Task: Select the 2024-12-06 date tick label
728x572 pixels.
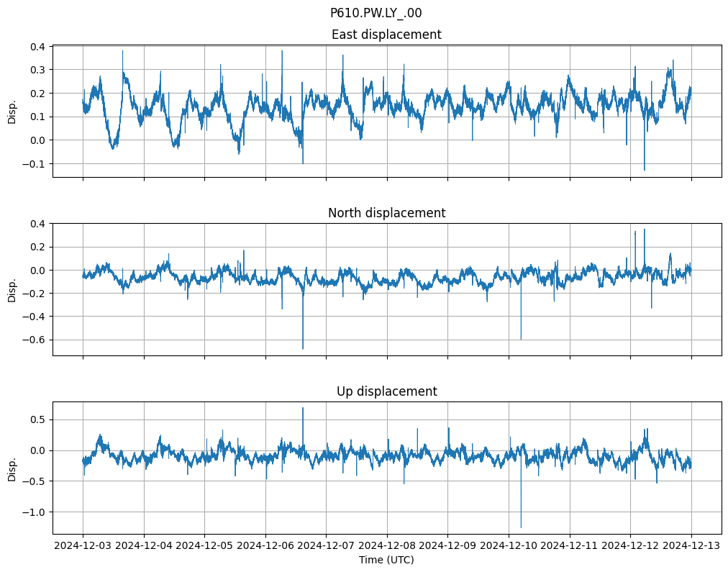Action: coord(265,545)
